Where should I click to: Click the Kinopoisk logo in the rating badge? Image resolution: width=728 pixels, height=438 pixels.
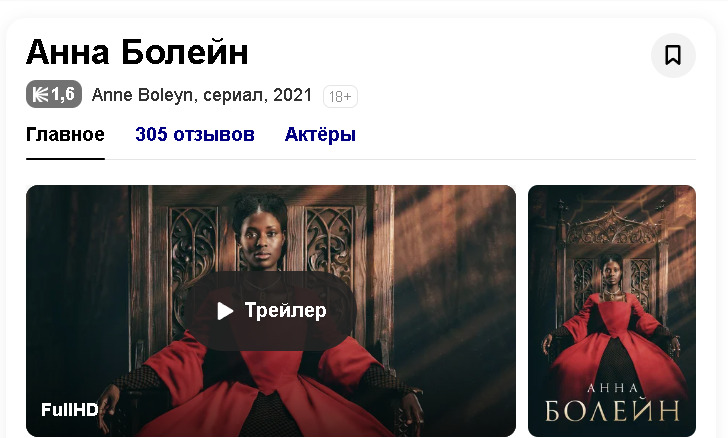pos(40,94)
